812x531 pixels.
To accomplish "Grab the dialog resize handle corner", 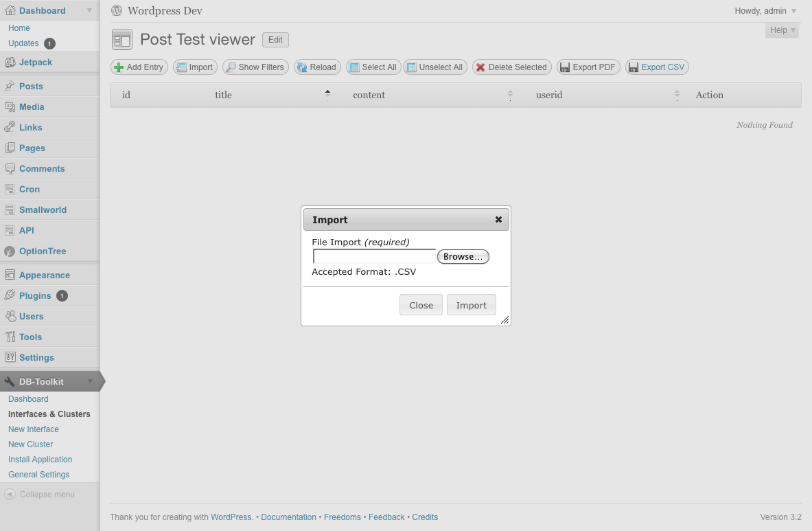I will pyautogui.click(x=505, y=320).
